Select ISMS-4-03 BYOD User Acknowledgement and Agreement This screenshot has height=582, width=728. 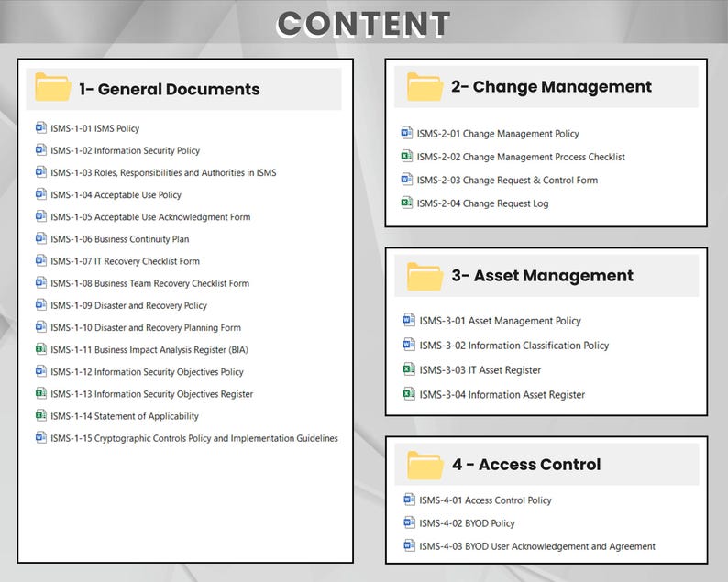tap(537, 546)
